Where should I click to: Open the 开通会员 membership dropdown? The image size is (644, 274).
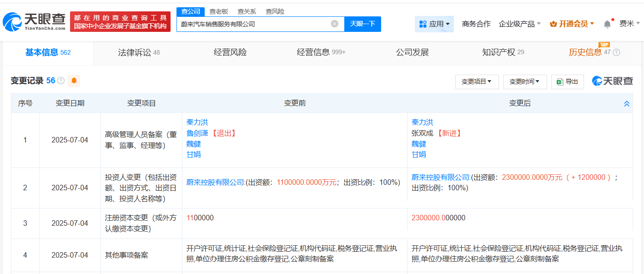[572, 24]
